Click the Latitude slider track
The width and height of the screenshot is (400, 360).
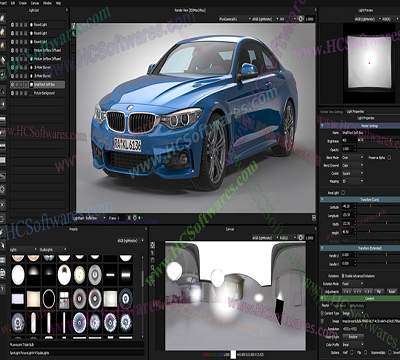(x=379, y=207)
